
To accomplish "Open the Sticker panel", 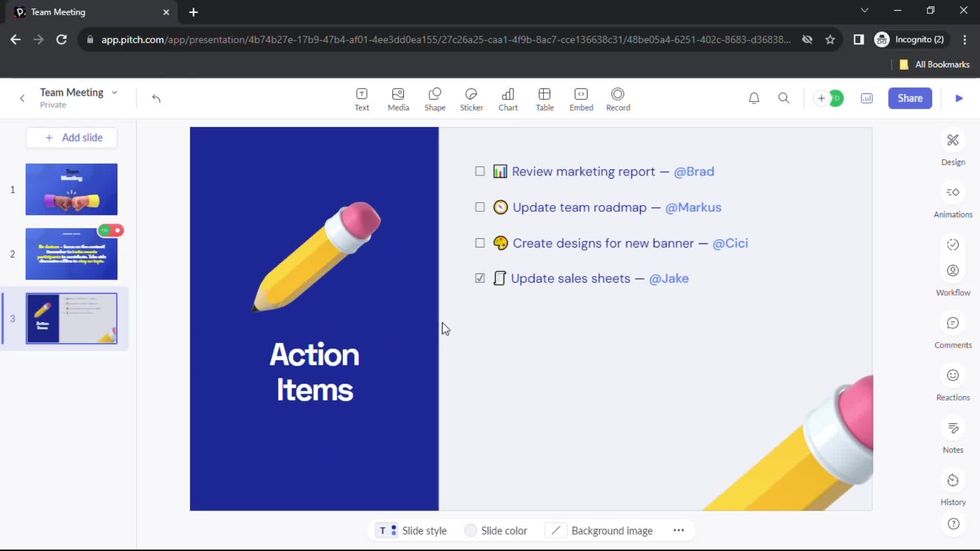I will (x=471, y=98).
